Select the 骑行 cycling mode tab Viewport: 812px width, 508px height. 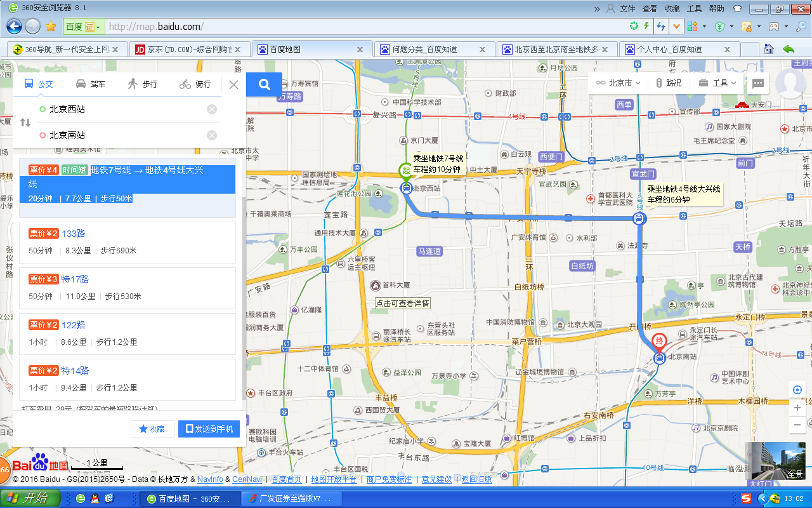pos(195,84)
